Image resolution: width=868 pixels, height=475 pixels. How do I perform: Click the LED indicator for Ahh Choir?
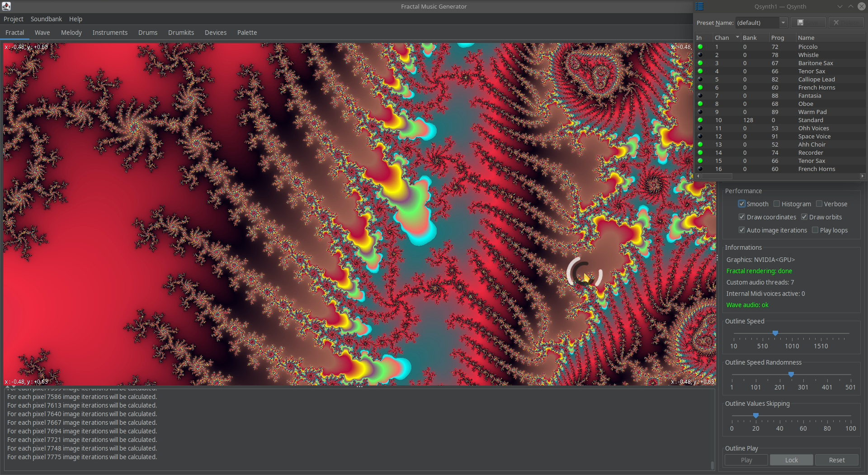[x=700, y=144]
